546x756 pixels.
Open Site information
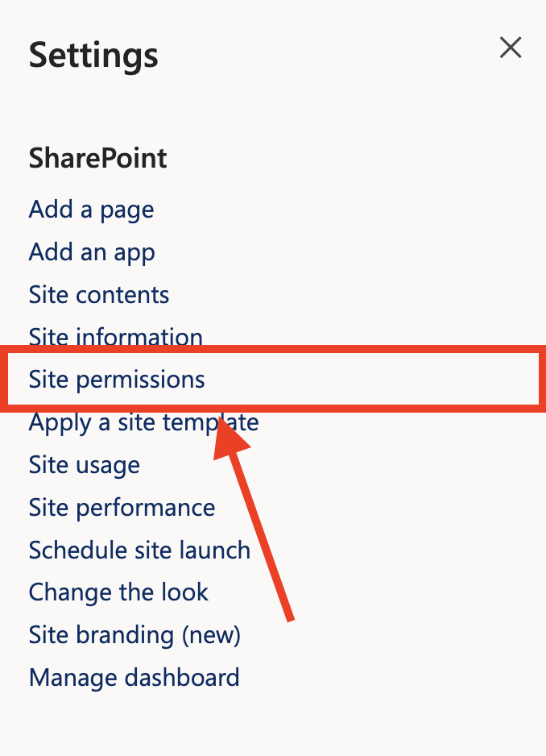[115, 336]
